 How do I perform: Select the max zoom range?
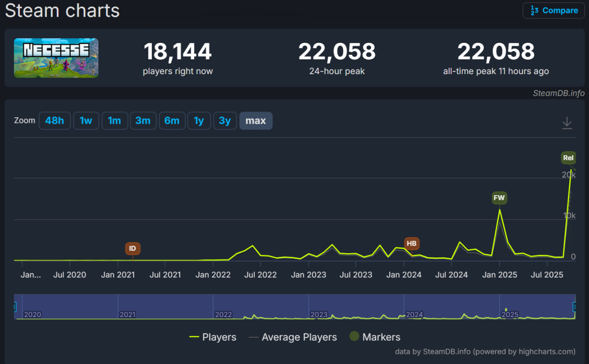[x=256, y=121]
